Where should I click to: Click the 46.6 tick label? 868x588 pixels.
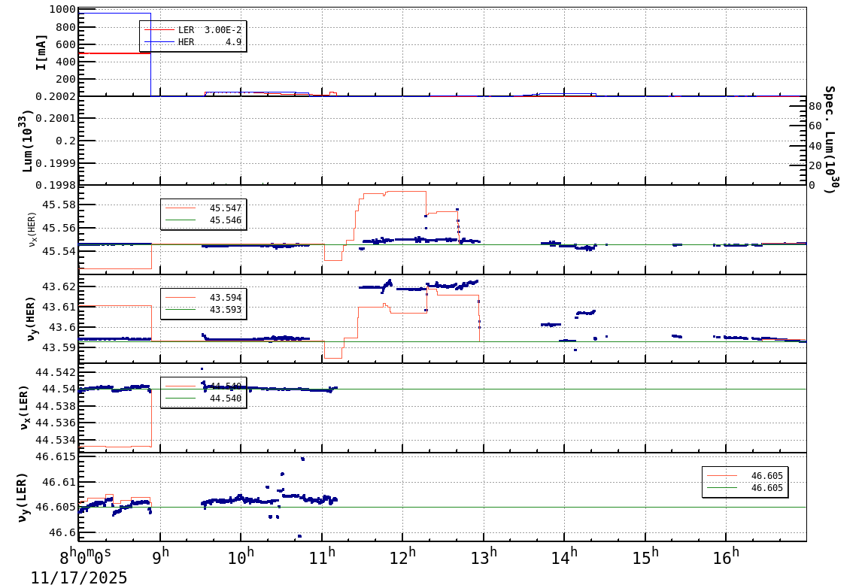tap(62, 532)
